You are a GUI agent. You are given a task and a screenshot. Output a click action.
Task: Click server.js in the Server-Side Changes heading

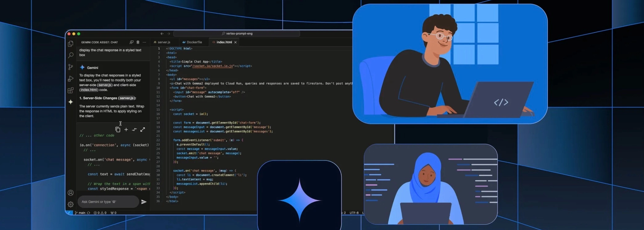coord(127,98)
